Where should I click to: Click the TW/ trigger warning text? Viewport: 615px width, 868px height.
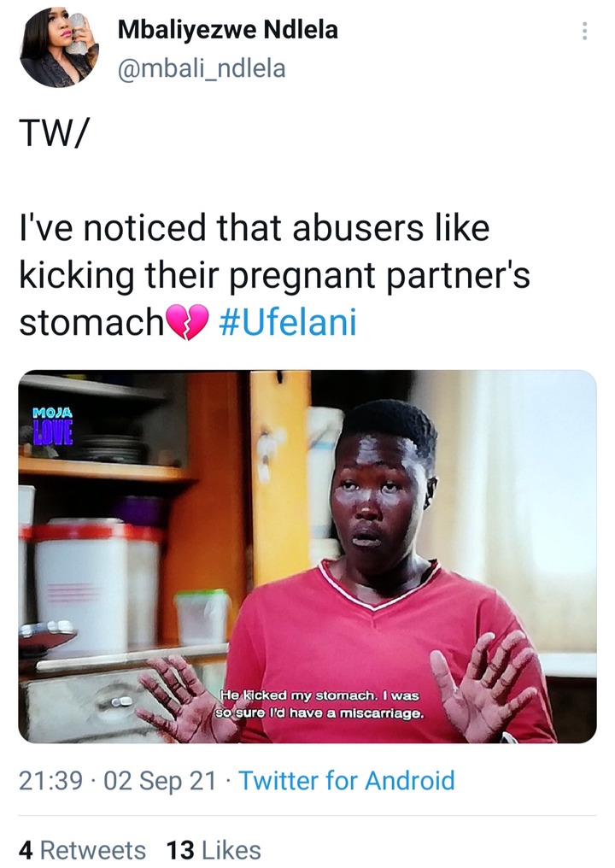pos(53,133)
